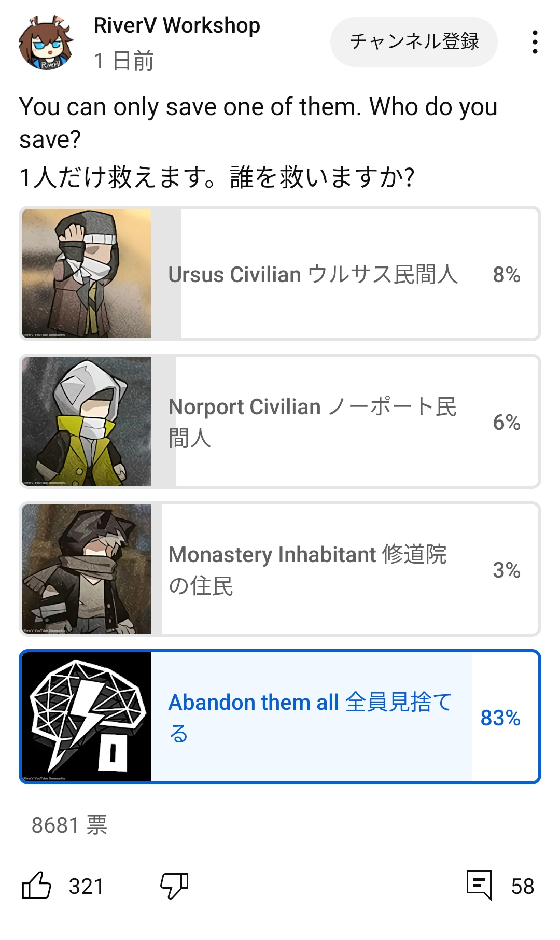Open Monastery Inhabitant character thumbnail

(87, 569)
